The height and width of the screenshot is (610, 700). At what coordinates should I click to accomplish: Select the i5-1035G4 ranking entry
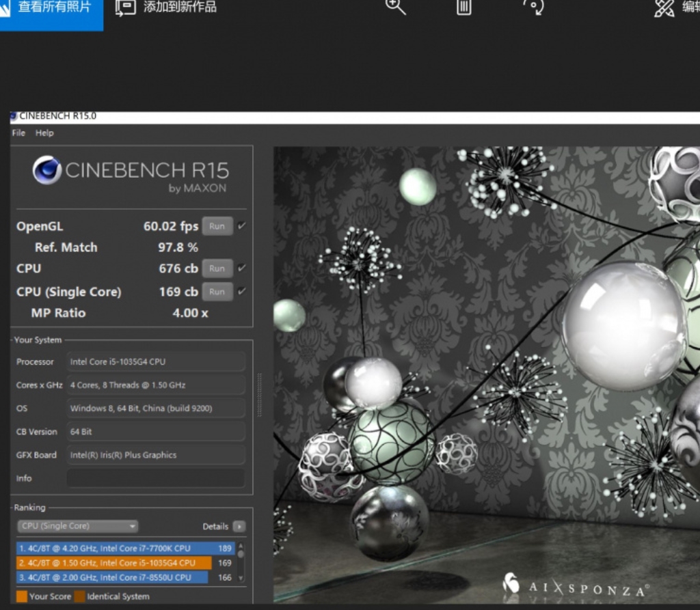[126, 563]
